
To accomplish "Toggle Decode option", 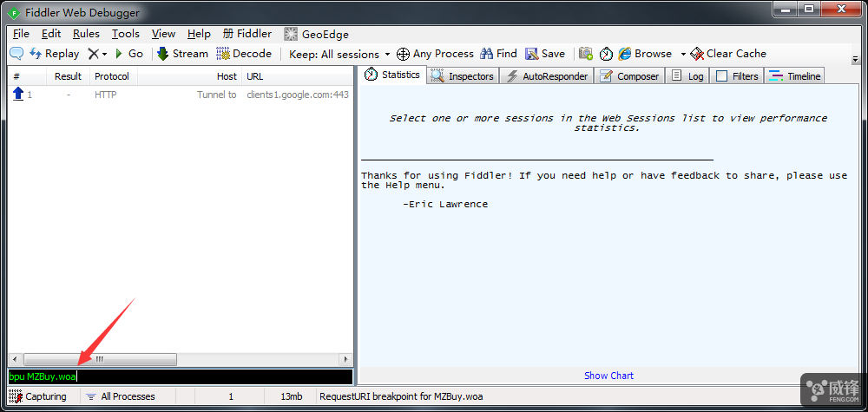I will (244, 54).
